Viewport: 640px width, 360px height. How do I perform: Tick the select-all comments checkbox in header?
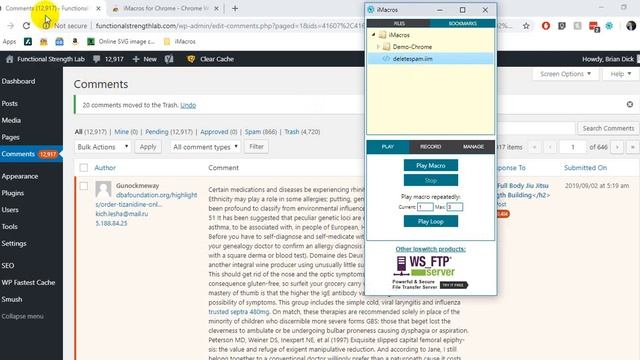[84, 168]
